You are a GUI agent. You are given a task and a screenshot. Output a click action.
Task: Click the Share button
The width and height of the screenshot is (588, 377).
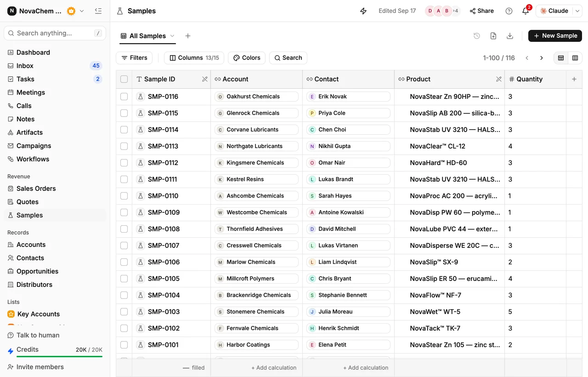tap(481, 11)
